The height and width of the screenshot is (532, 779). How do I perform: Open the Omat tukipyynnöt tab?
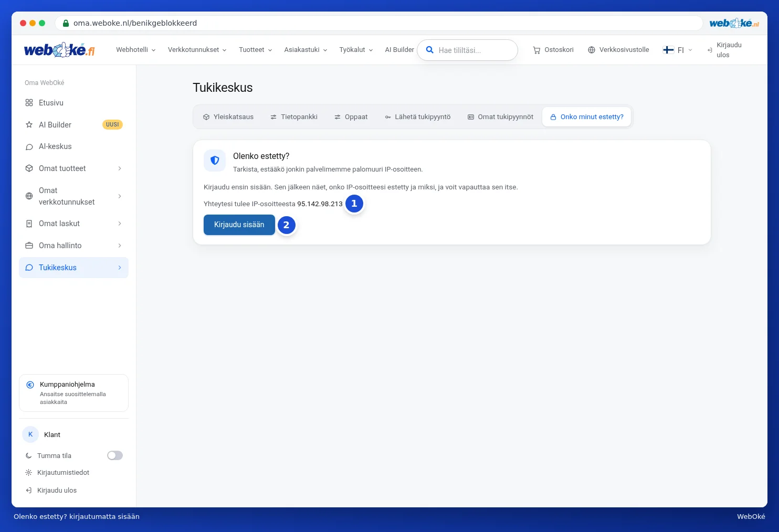pyautogui.click(x=500, y=117)
